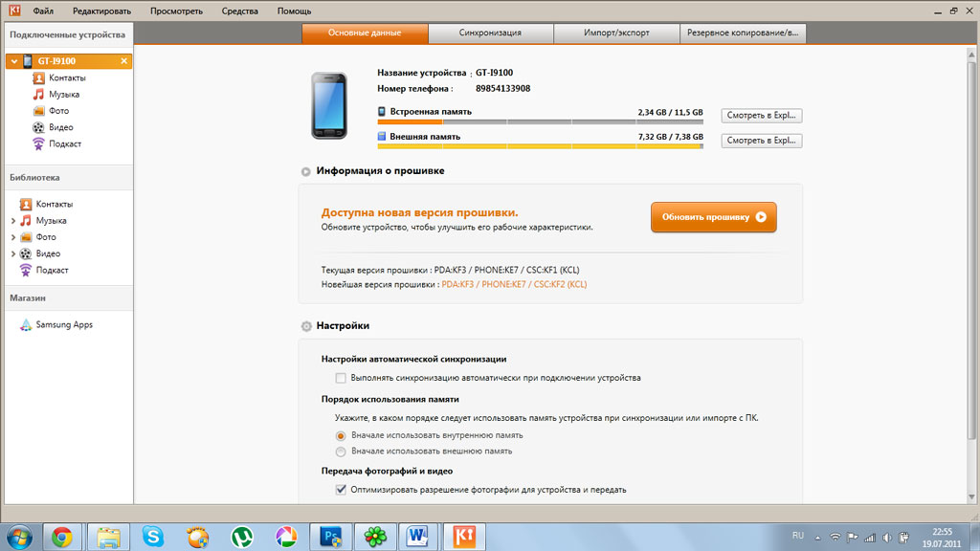Click Смотреть в Expl... for Встроенная память
The image size is (980, 551).
coord(761,116)
